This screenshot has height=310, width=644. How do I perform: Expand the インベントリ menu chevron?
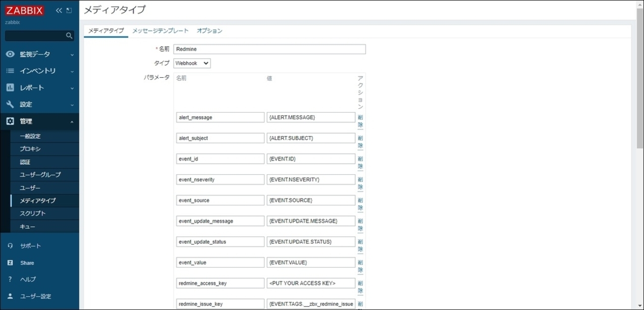72,71
